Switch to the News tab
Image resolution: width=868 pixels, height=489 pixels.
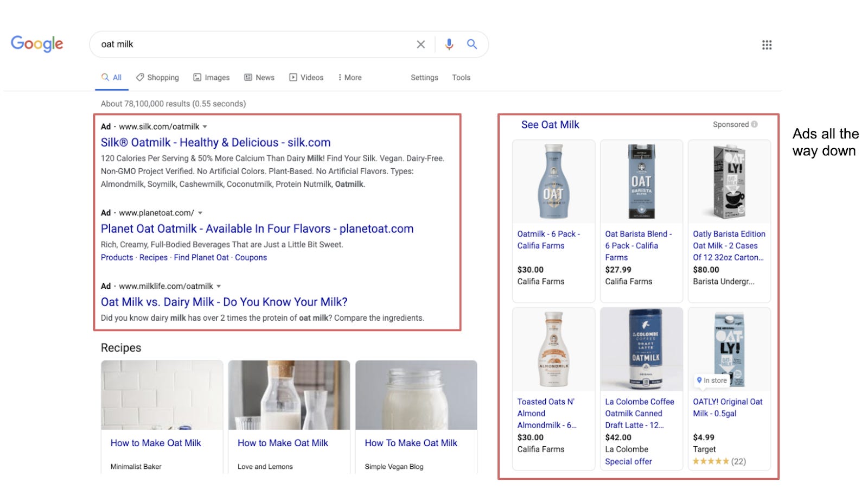point(259,78)
